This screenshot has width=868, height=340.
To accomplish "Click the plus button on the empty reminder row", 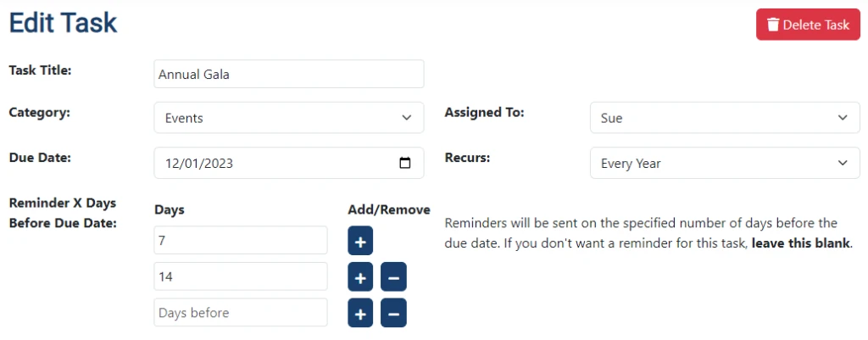I will point(360,314).
